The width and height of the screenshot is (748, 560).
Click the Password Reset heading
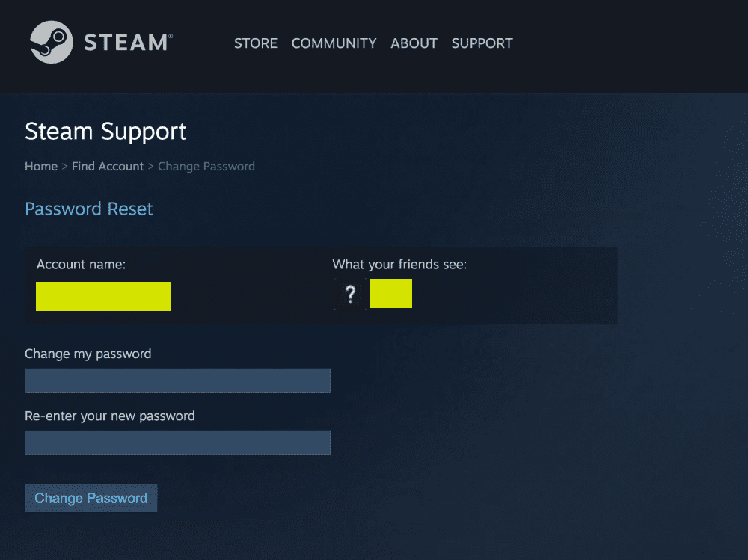[88, 209]
